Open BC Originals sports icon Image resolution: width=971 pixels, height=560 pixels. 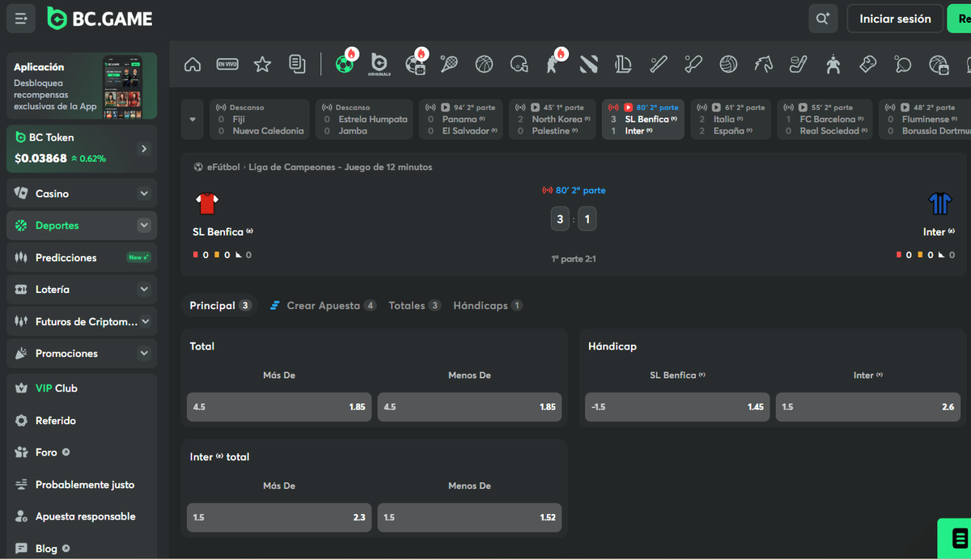coord(379,64)
